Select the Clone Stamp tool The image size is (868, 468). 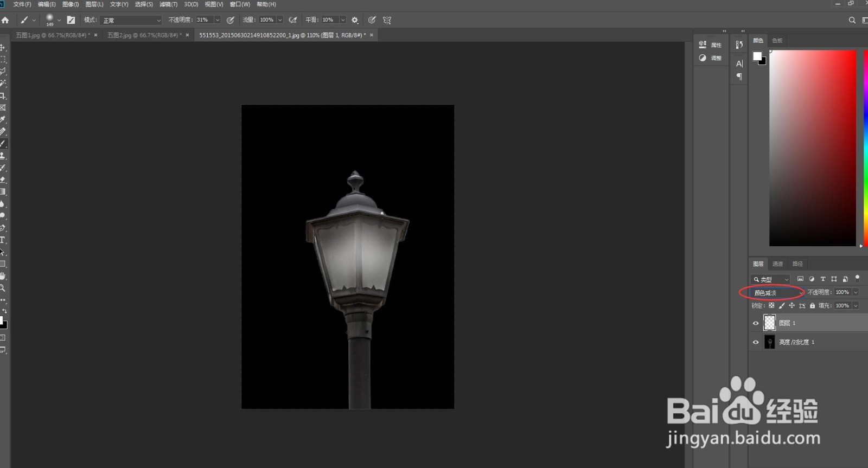click(3, 156)
